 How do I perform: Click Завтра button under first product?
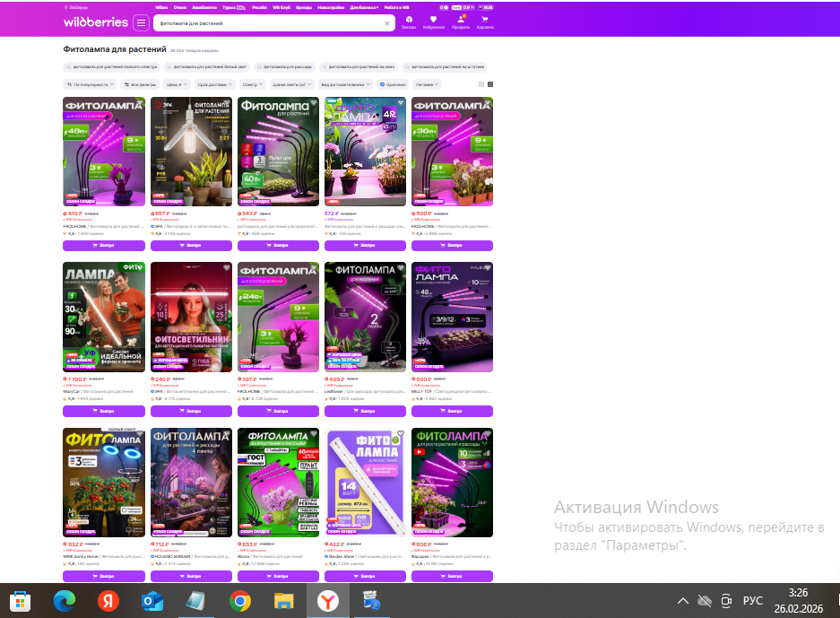(103, 244)
